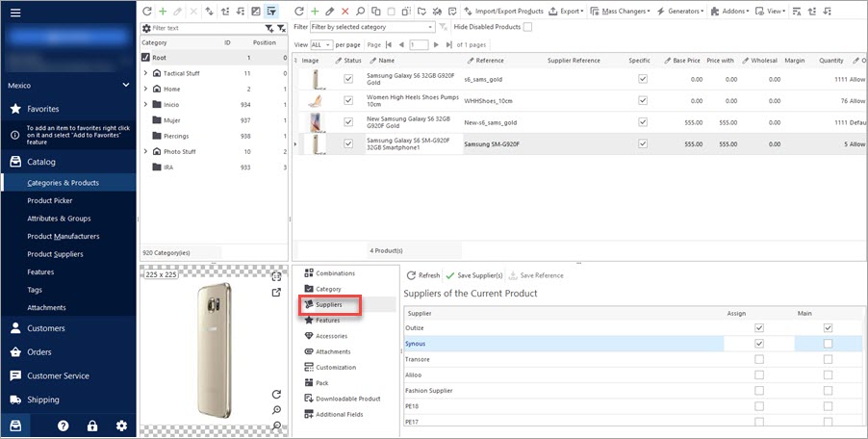Copy the selected product
The width and height of the screenshot is (868, 439).
coord(376,12)
